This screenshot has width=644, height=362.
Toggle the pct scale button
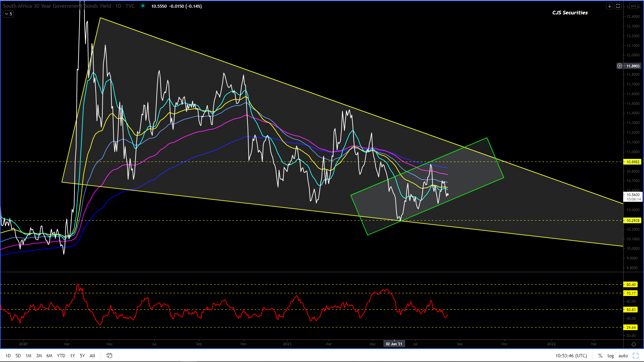pyautogui.click(x=633, y=6)
